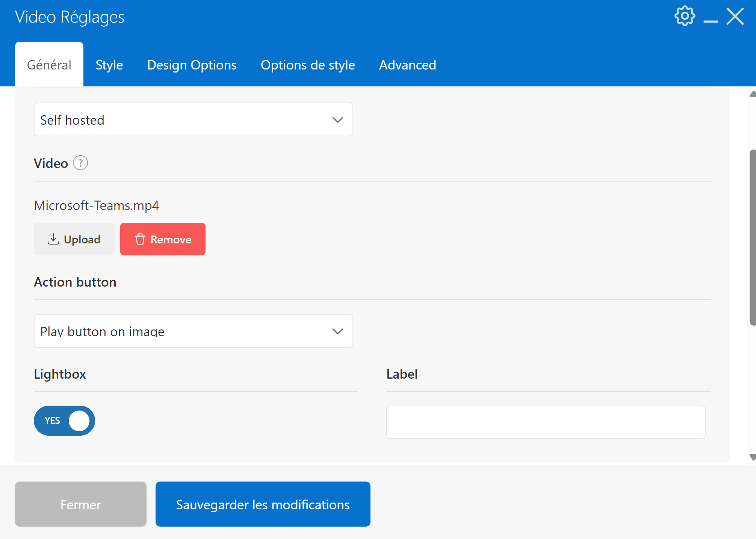Open the settings gear icon in header
This screenshot has width=756, height=539.
[685, 16]
